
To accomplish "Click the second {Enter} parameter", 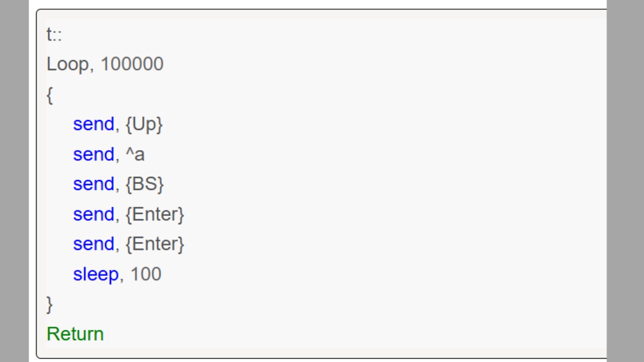I will [155, 245].
